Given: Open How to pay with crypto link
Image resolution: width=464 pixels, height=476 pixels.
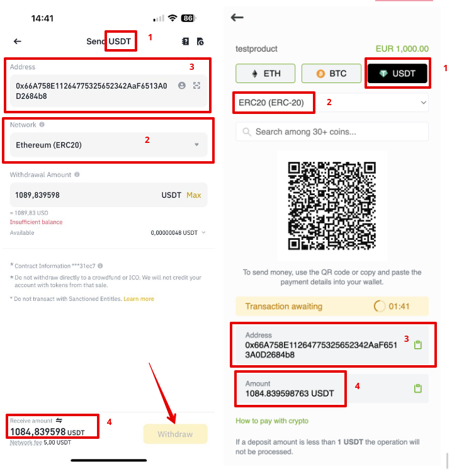Looking at the screenshot, I should click(x=272, y=421).
